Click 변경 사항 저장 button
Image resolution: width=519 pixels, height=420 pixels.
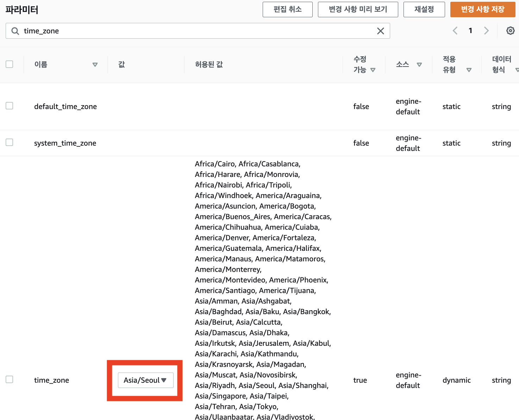click(x=483, y=9)
